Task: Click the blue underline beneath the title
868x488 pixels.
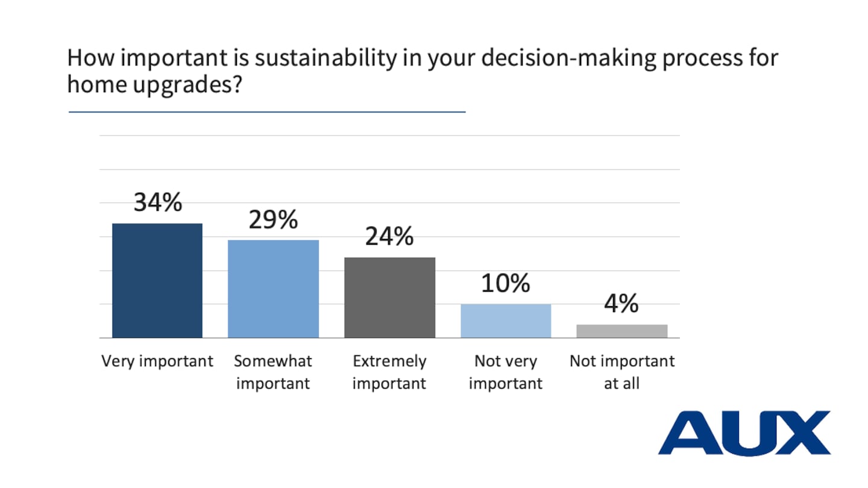Action: pos(267,111)
